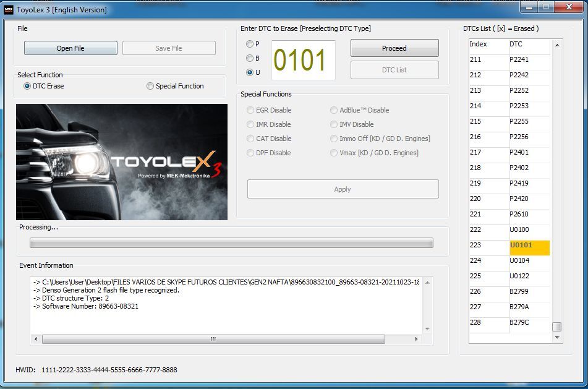This screenshot has width=588, height=389.
Task: Select the Special Function option
Action: (175, 86)
